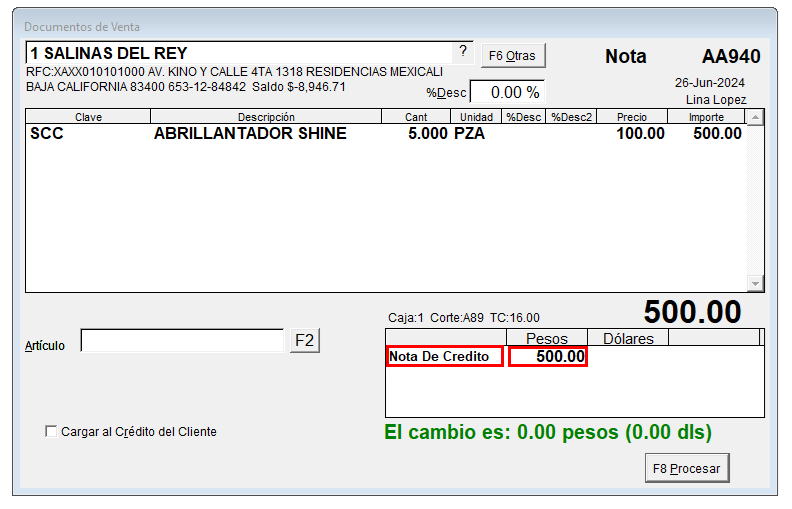
Task: Click the Clave column header
Action: [x=88, y=117]
